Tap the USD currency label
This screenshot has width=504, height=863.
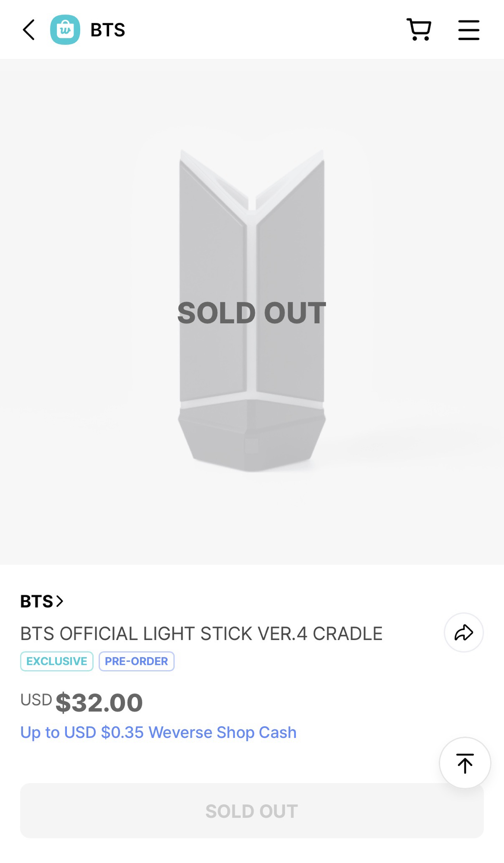(36, 699)
